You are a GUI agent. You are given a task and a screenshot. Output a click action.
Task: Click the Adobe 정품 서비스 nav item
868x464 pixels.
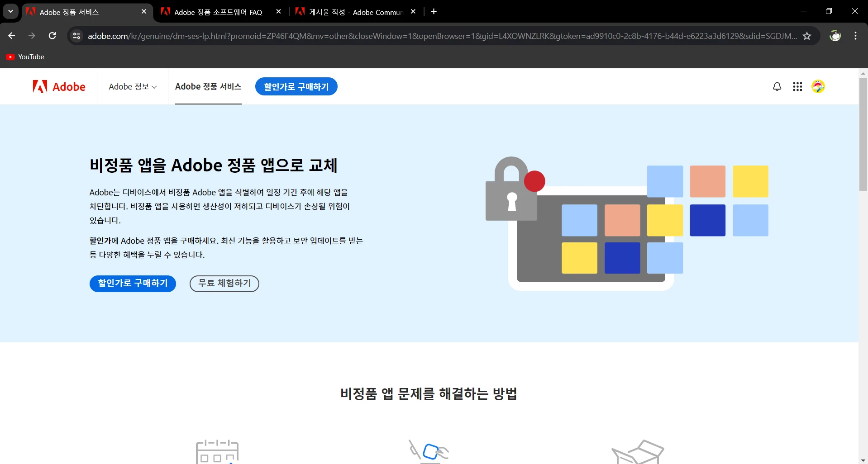tap(208, 86)
